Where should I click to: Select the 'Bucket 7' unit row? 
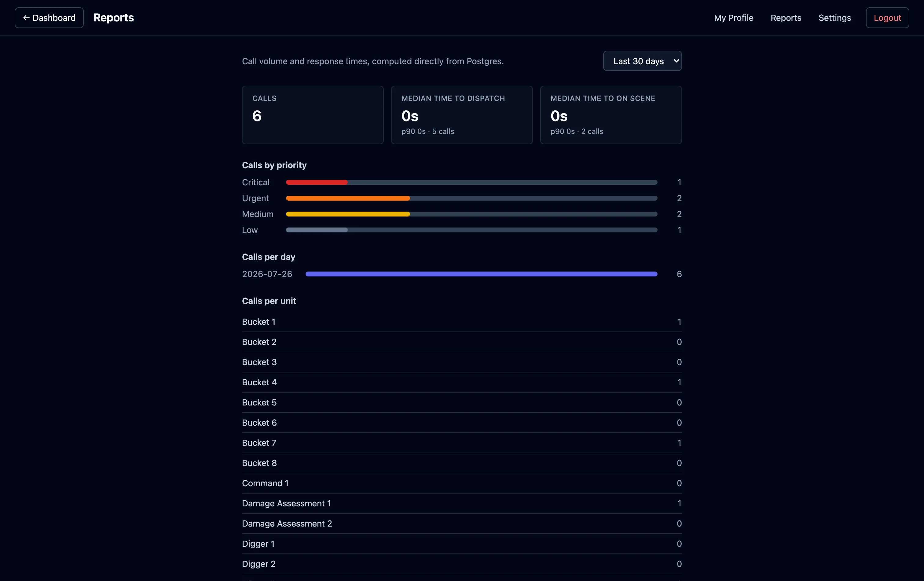click(462, 443)
